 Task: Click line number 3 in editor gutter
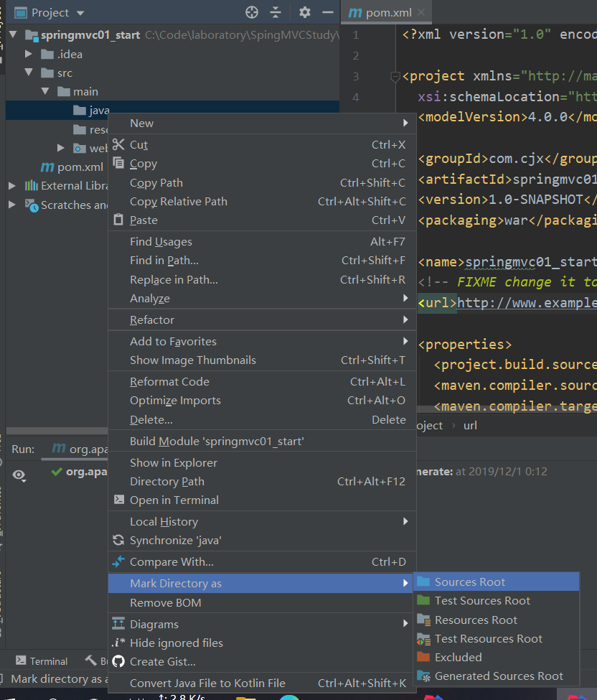point(356,76)
